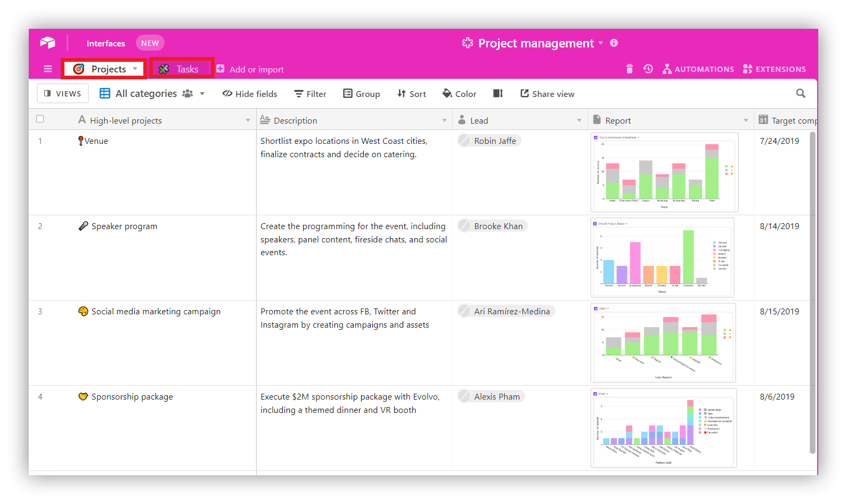The height and width of the screenshot is (504, 847).
Task: Click the Airtable home logo icon
Action: [47, 43]
